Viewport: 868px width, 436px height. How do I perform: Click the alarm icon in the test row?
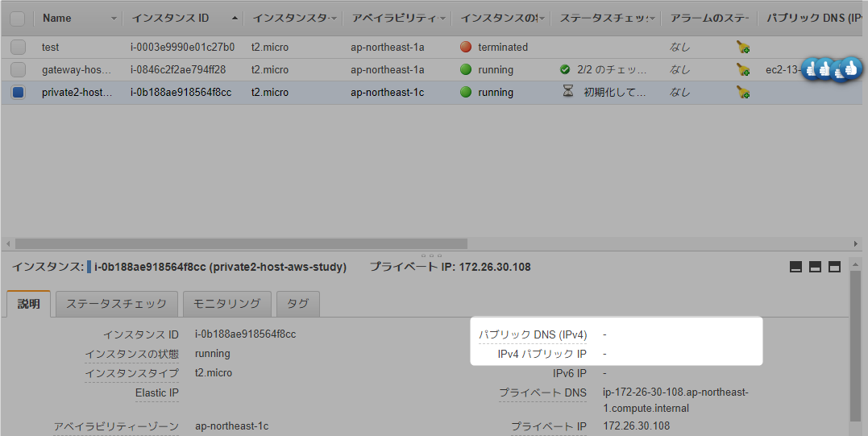click(x=743, y=47)
